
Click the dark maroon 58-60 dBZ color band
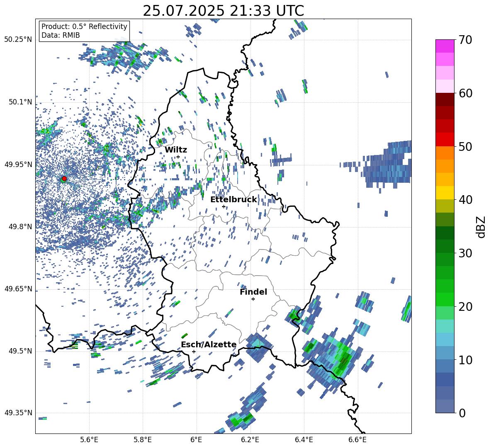pyautogui.click(x=445, y=99)
